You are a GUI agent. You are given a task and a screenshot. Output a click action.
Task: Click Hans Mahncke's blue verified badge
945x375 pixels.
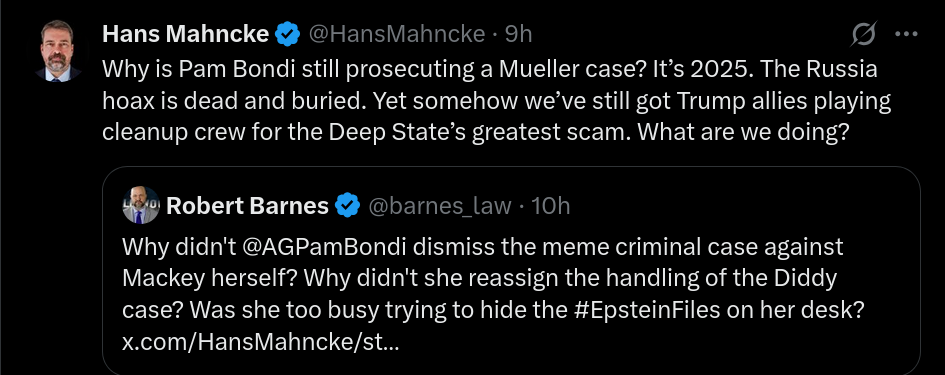click(287, 34)
